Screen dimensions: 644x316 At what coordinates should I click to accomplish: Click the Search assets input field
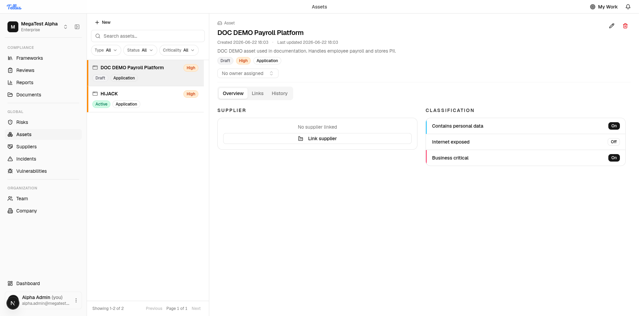tap(148, 36)
